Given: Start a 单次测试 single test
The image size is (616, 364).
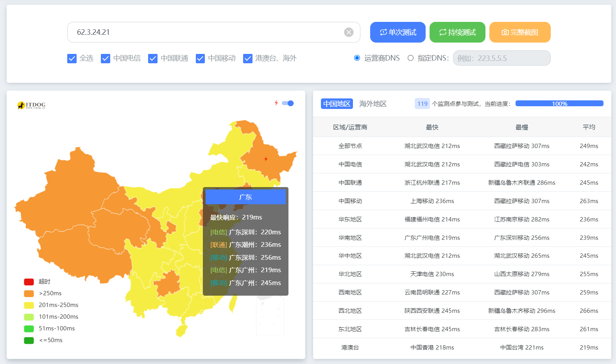Looking at the screenshot, I should click(x=398, y=32).
